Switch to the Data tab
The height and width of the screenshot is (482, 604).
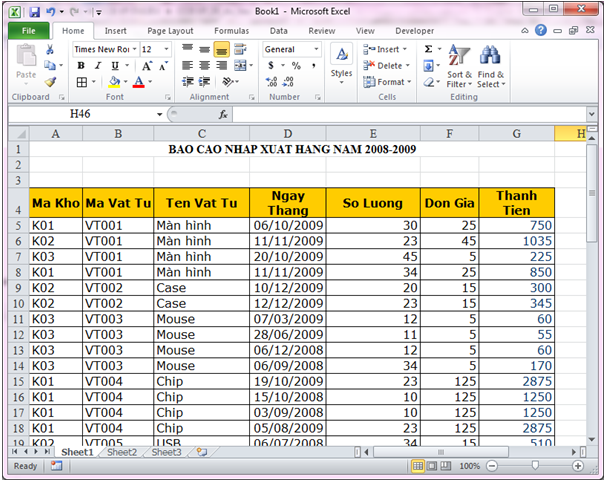(279, 31)
